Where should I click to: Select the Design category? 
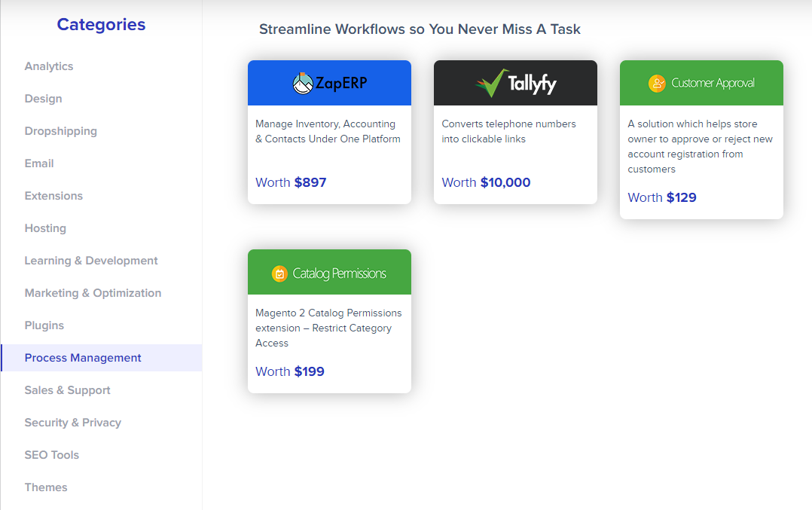[43, 99]
